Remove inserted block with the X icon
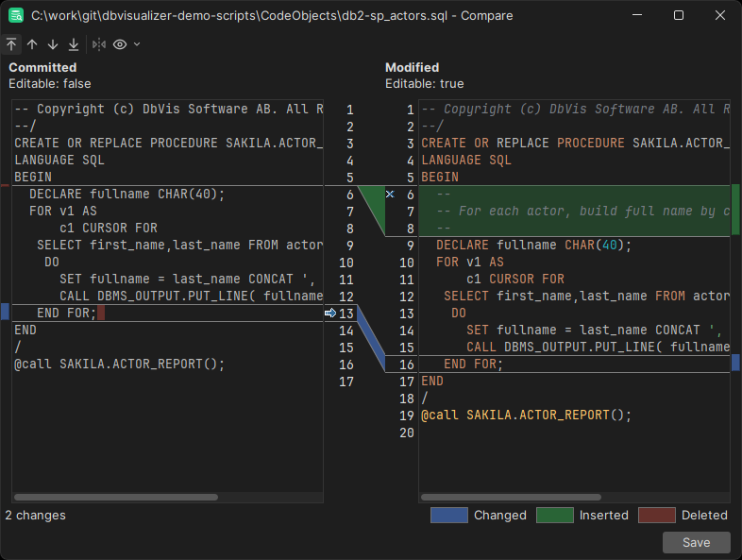Image resolution: width=742 pixels, height=560 pixels. point(390,195)
